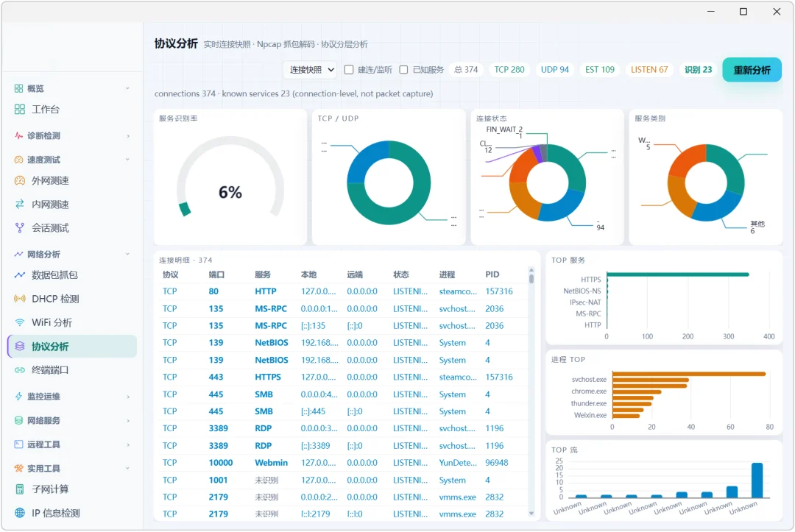The height and width of the screenshot is (532, 795).
Task: Click the 状态 column header
Action: pos(401,274)
